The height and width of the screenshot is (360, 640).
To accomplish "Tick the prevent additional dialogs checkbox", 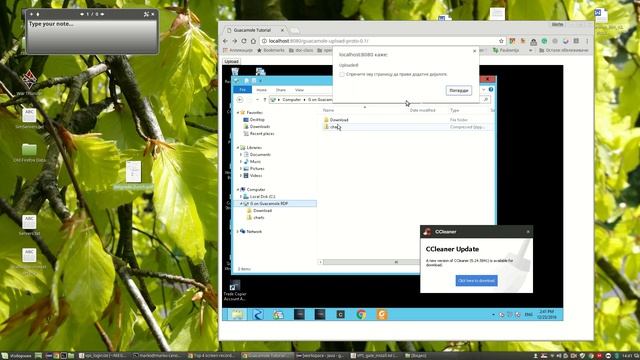I will click(x=342, y=74).
